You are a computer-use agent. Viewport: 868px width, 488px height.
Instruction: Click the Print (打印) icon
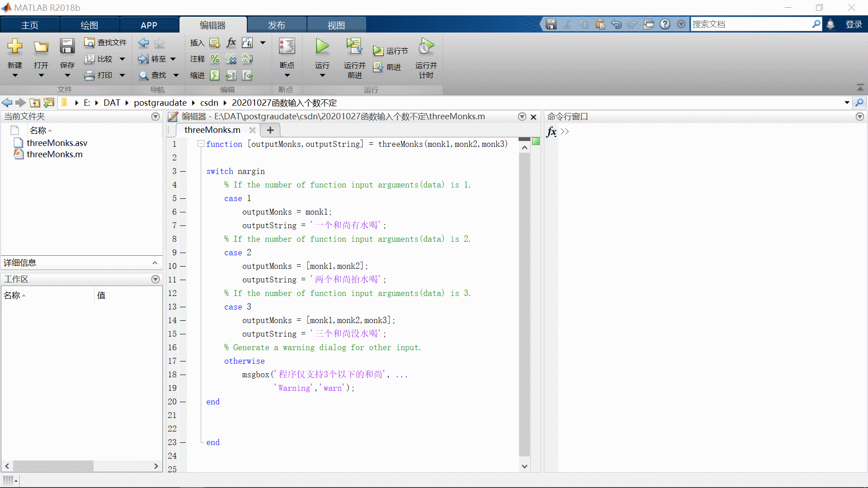(x=90, y=75)
